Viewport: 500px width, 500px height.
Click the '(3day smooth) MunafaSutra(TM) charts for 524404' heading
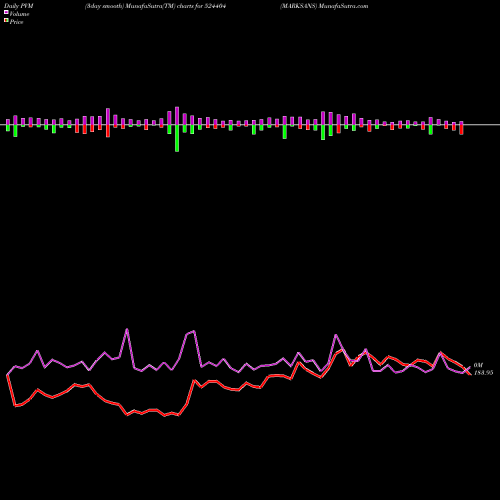tap(156, 6)
